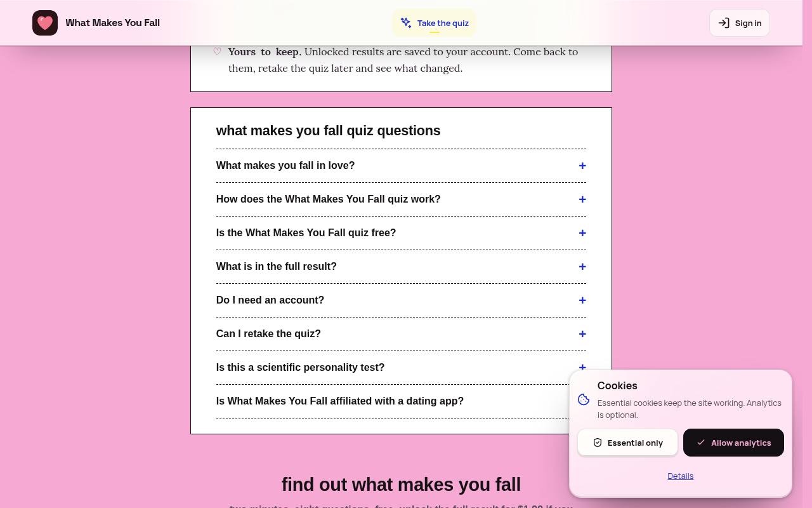Click the checkmark icon on Allow analytics

(701, 443)
